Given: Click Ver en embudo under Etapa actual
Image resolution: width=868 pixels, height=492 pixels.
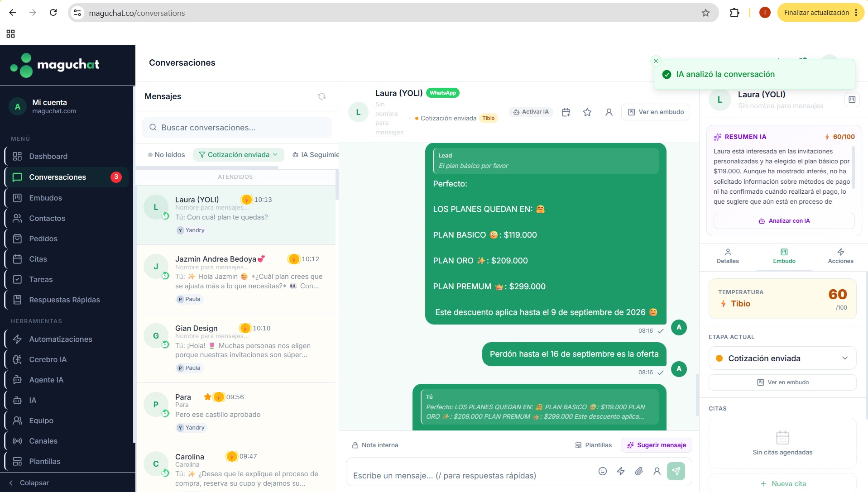Looking at the screenshot, I should coord(782,382).
